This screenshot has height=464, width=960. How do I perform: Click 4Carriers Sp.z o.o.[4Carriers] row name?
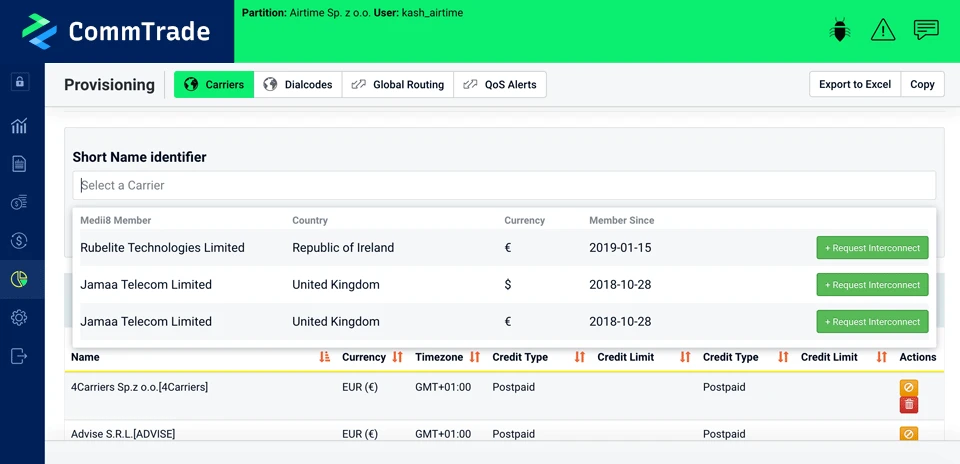[x=139, y=387]
